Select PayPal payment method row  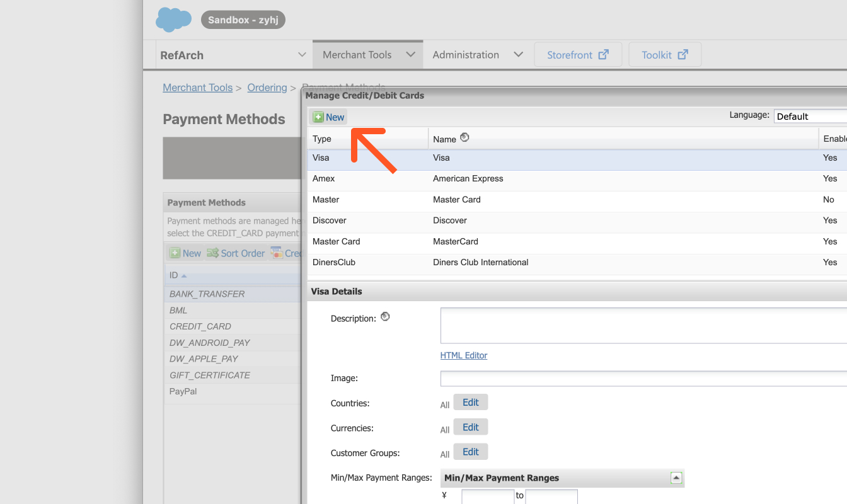click(x=232, y=391)
